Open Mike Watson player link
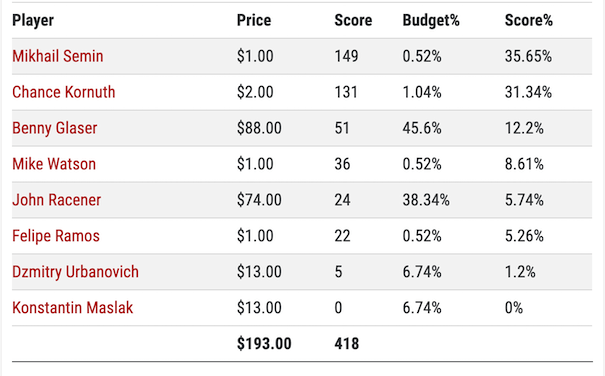The height and width of the screenshot is (376, 605). [x=54, y=164]
